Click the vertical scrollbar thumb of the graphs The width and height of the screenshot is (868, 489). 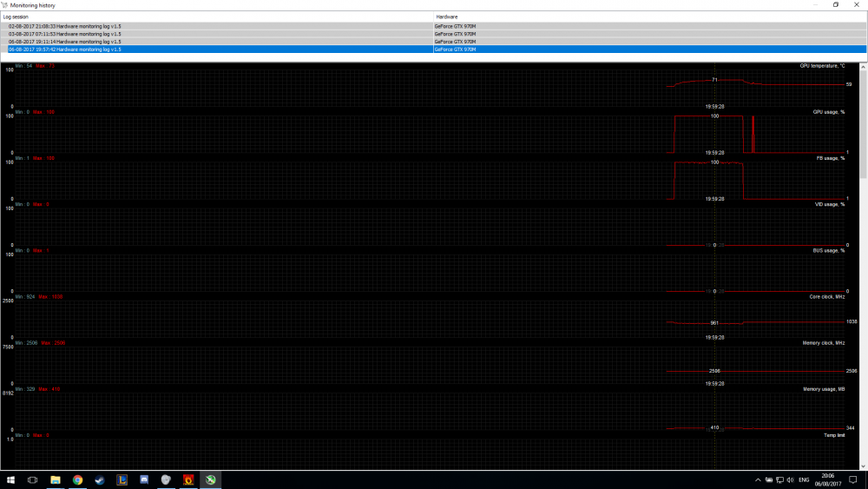point(863,124)
